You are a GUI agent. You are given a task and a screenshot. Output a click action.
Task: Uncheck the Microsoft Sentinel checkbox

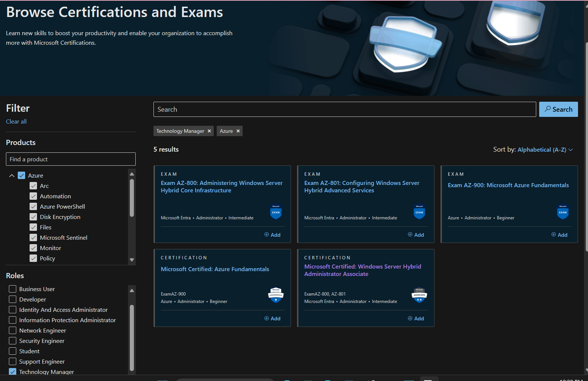pyautogui.click(x=33, y=237)
